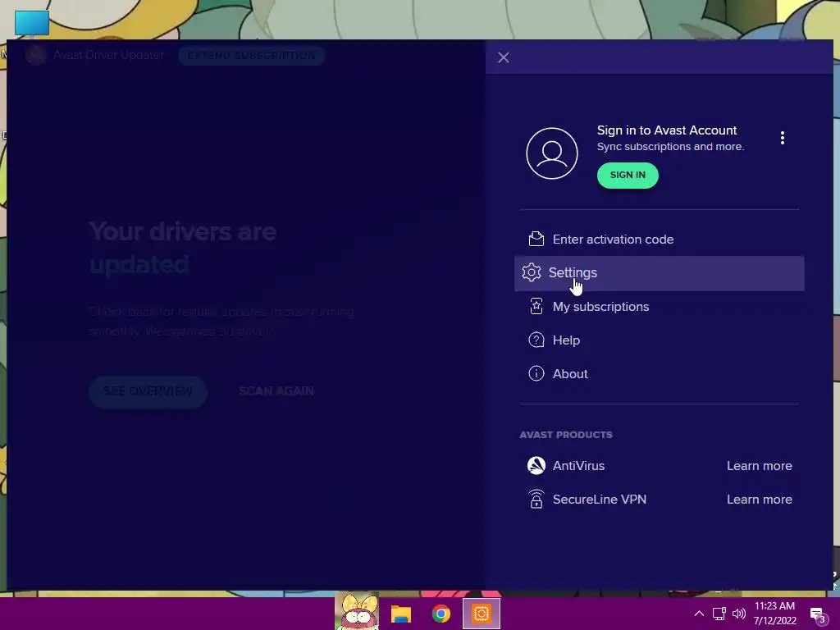This screenshot has width=840, height=630.
Task: Click Sign in to Avast Account heading
Action: tap(667, 130)
